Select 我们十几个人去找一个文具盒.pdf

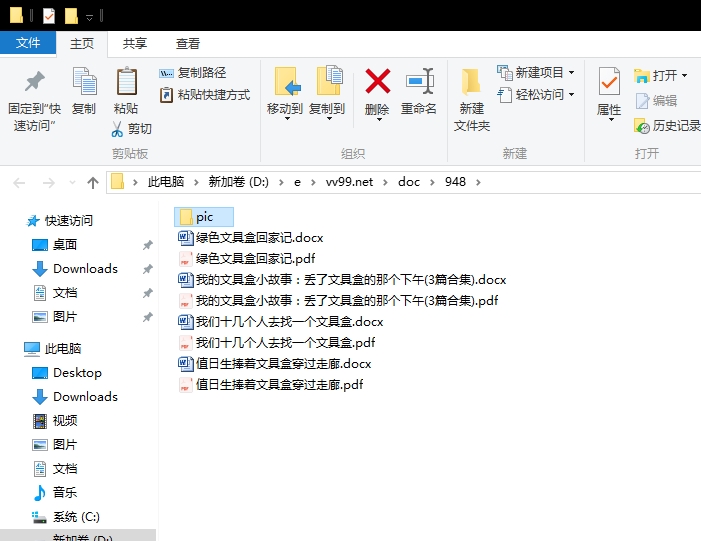tap(276, 342)
